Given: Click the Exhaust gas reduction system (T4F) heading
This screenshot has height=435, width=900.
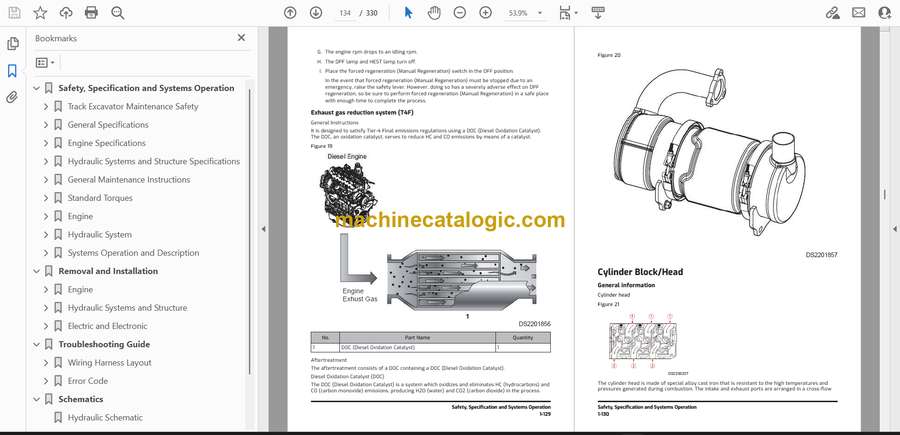Looking at the screenshot, I should pyautogui.click(x=362, y=112).
